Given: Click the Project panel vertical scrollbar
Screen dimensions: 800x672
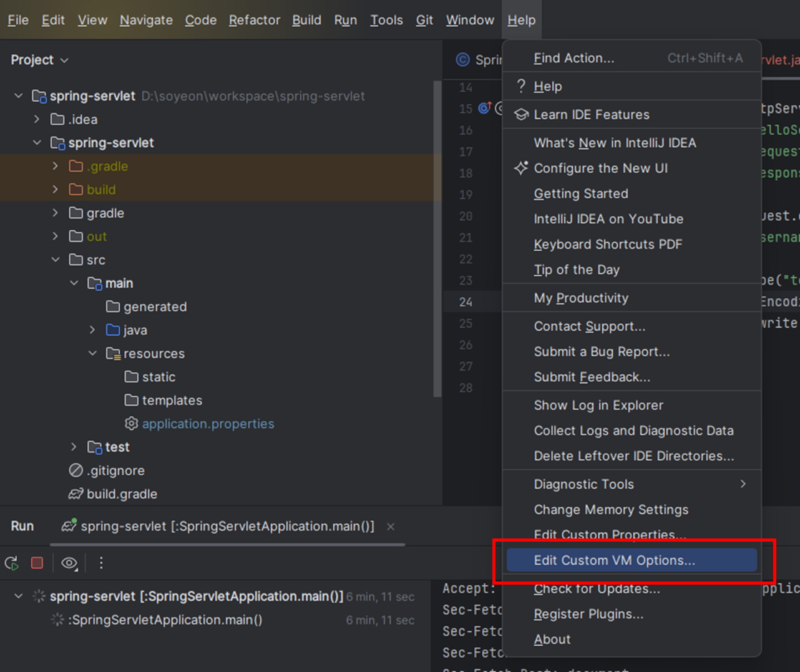Looking at the screenshot, I should [x=437, y=238].
